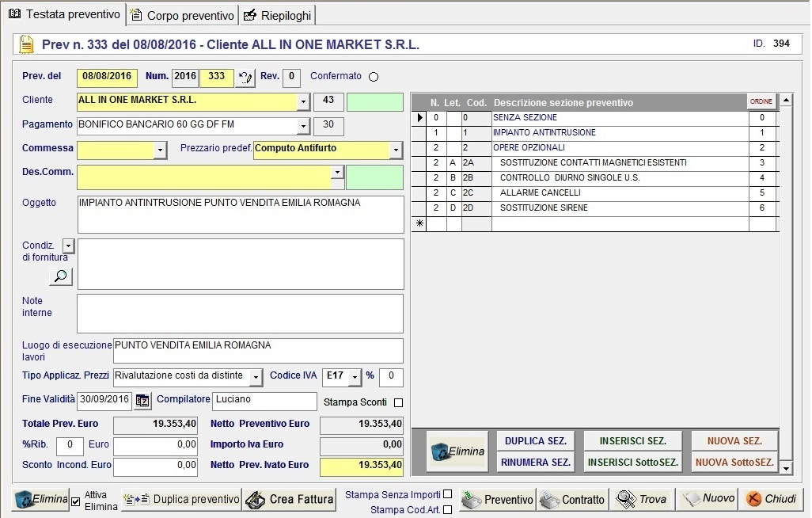Click the scroll up arrow of sections list
This screenshot has height=518, width=812.
786,100
